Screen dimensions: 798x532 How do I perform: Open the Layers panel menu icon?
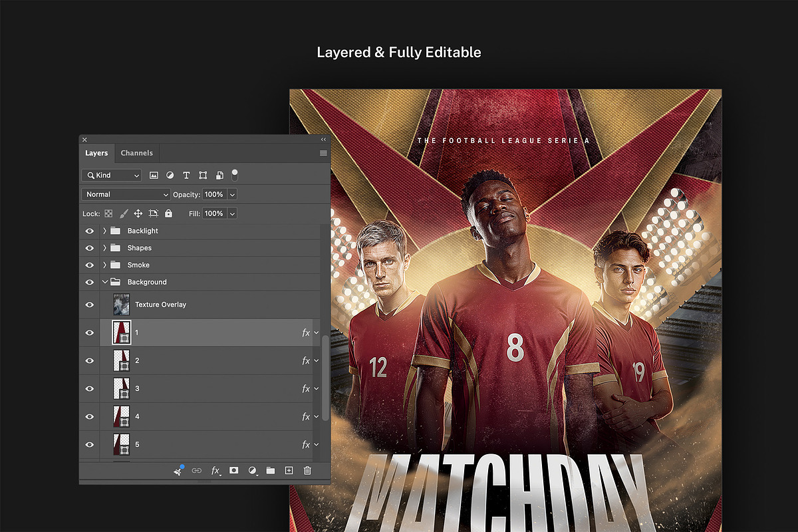tap(323, 153)
